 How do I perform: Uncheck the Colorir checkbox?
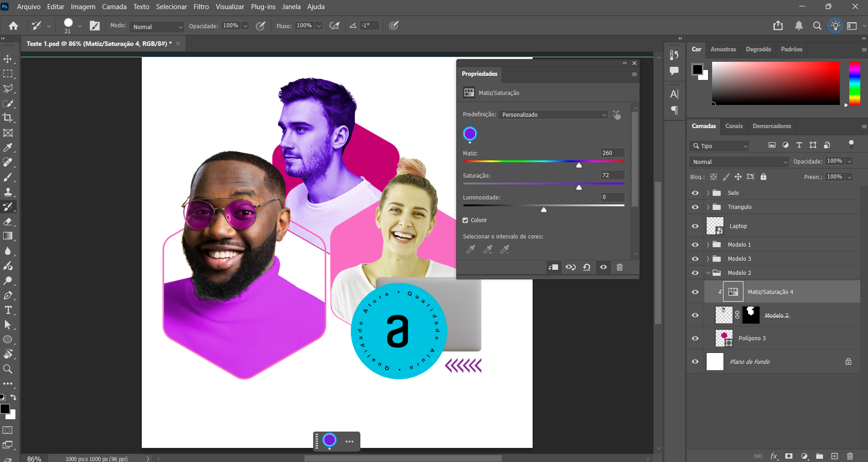465,220
